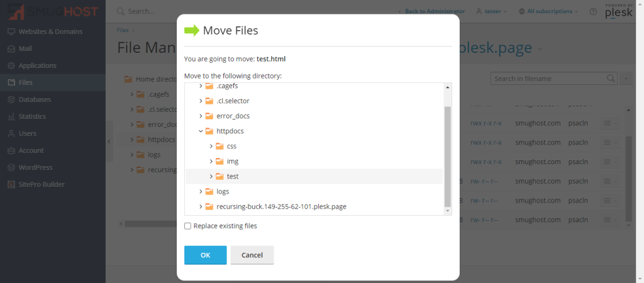Click the Statistics chart icon in sidebar
This screenshot has width=644, height=283.
click(x=11, y=116)
